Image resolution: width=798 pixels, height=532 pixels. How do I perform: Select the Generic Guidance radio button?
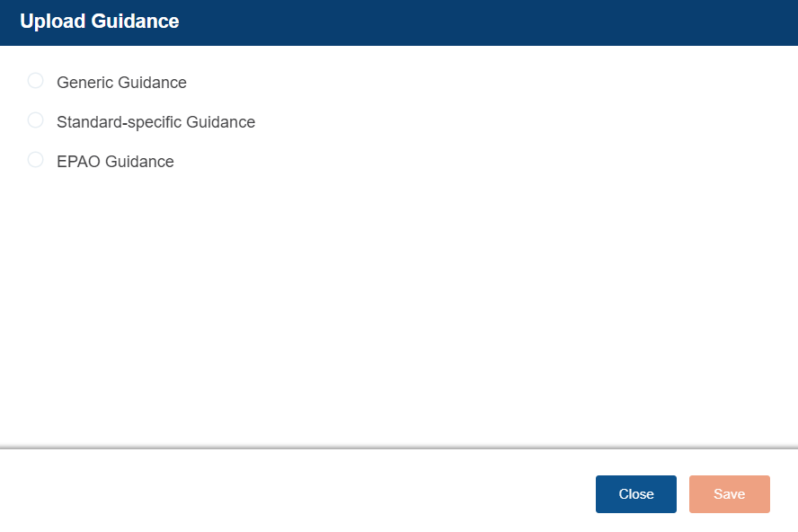[x=36, y=81]
